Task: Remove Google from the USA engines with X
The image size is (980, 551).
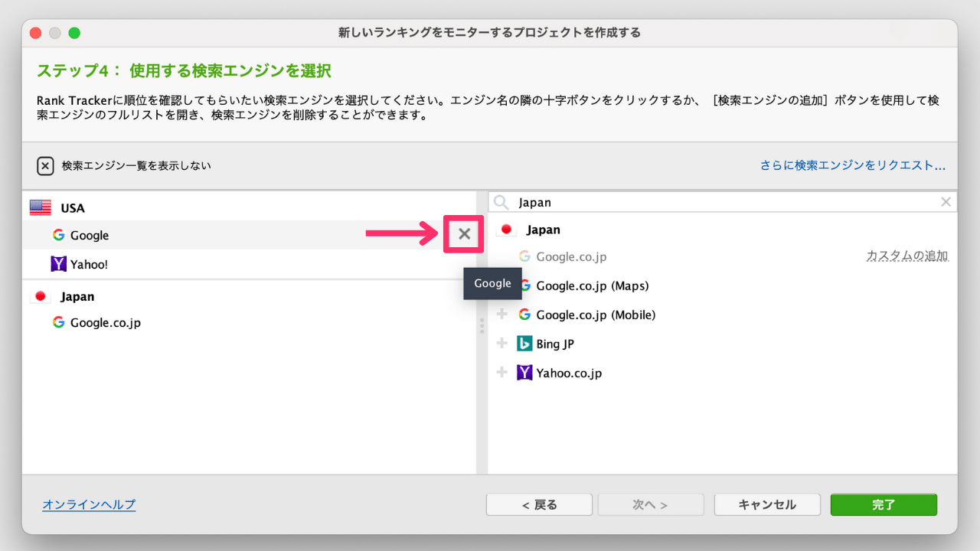Action: 464,234
